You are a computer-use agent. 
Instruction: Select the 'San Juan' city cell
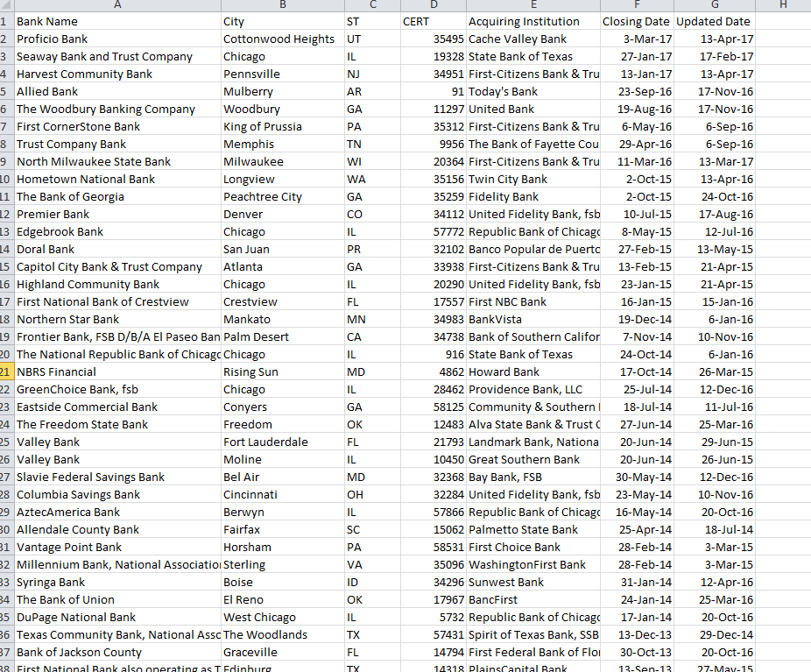(x=282, y=250)
